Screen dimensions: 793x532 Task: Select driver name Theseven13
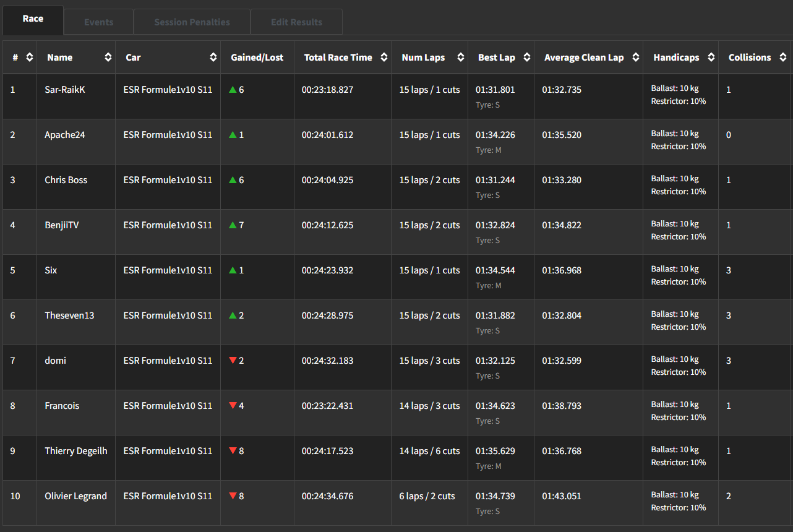pyautogui.click(x=69, y=315)
